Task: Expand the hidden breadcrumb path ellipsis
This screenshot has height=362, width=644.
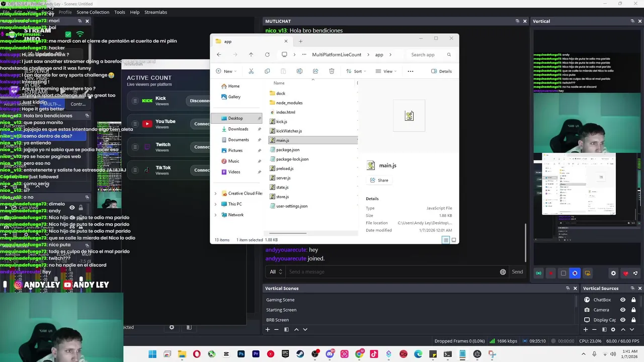Action: click(x=304, y=54)
